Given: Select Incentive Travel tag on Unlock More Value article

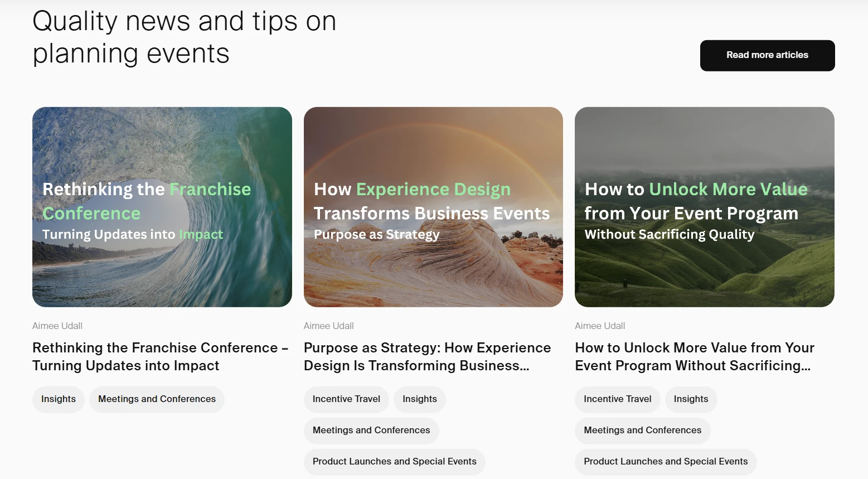Looking at the screenshot, I should pos(617,399).
